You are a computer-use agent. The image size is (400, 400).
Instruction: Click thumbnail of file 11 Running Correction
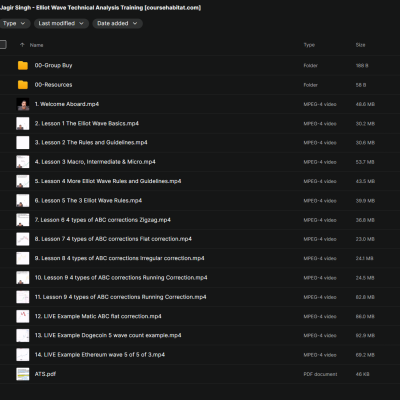(23, 297)
